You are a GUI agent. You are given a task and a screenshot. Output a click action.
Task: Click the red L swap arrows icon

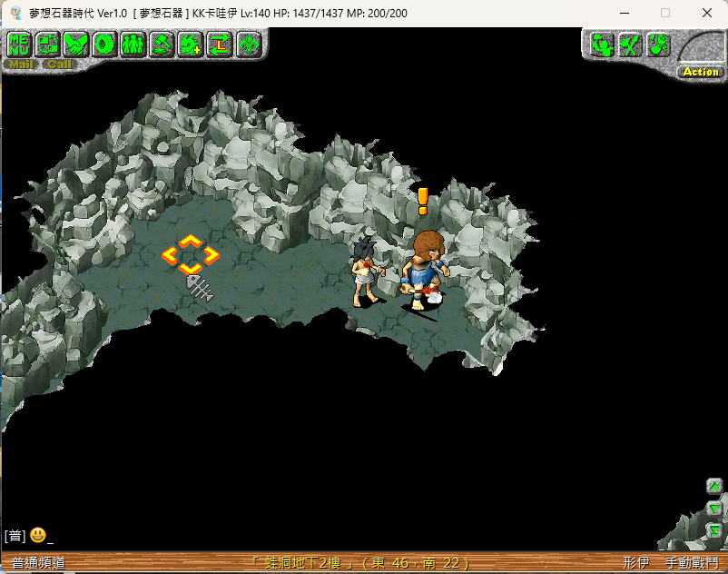219,44
